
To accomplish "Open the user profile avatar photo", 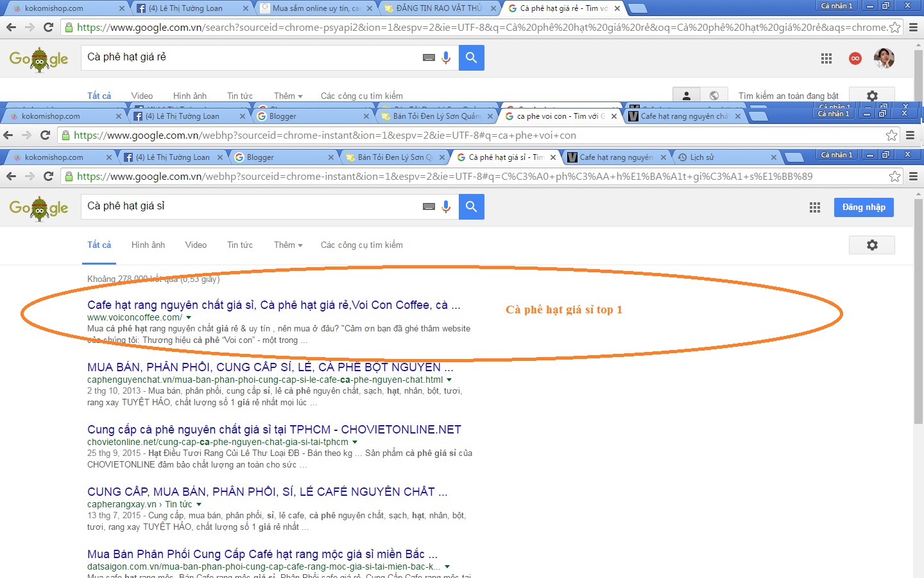I will pos(884,58).
